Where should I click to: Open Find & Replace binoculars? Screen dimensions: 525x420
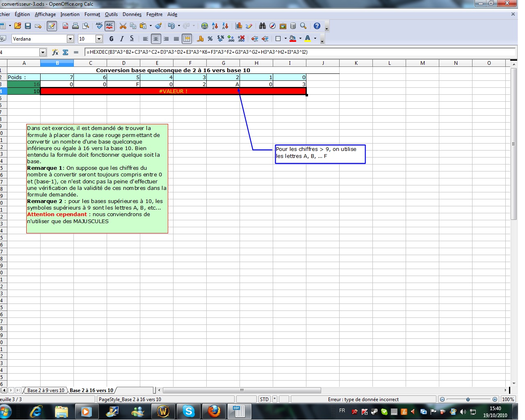(x=262, y=26)
